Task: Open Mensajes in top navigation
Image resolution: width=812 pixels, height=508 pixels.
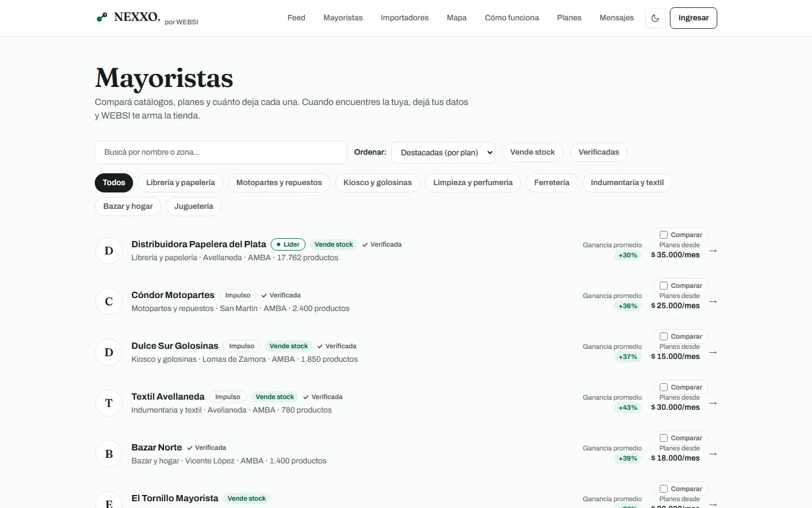Action: (x=616, y=18)
